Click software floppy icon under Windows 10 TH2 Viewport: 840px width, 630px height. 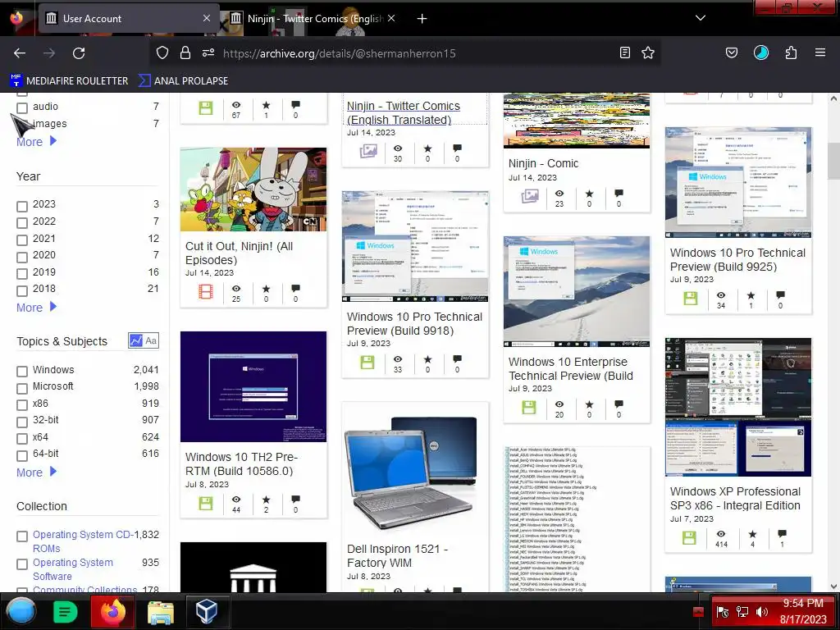pos(206,503)
